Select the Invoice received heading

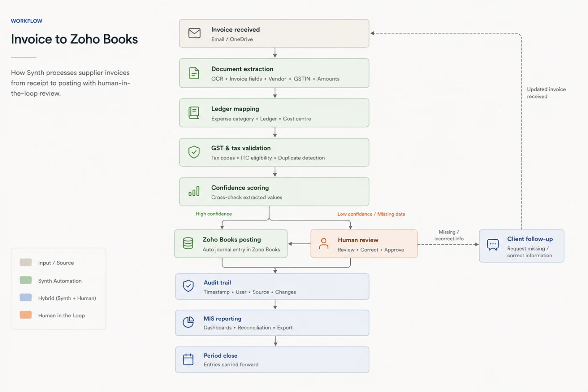(235, 29)
